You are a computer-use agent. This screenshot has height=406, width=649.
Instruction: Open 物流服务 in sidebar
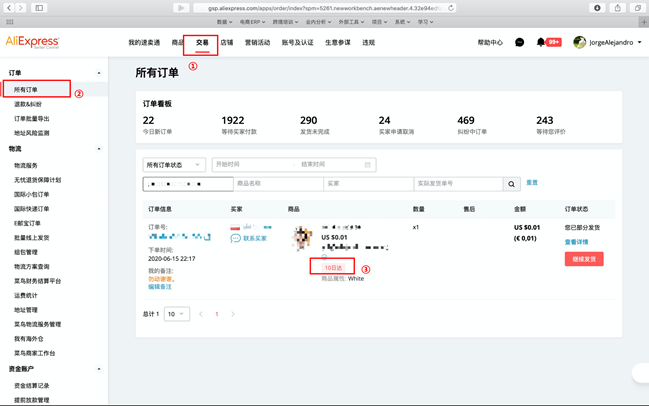pyautogui.click(x=26, y=165)
